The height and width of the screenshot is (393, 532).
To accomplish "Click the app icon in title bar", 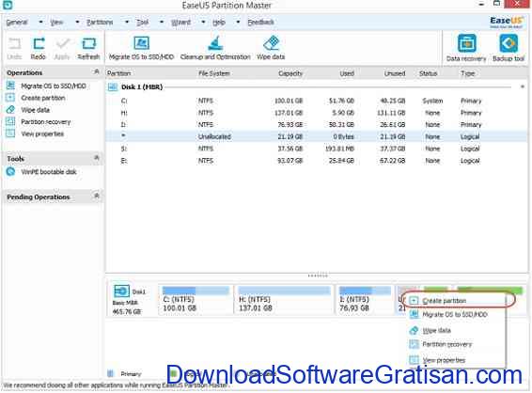I will [x=8, y=5].
